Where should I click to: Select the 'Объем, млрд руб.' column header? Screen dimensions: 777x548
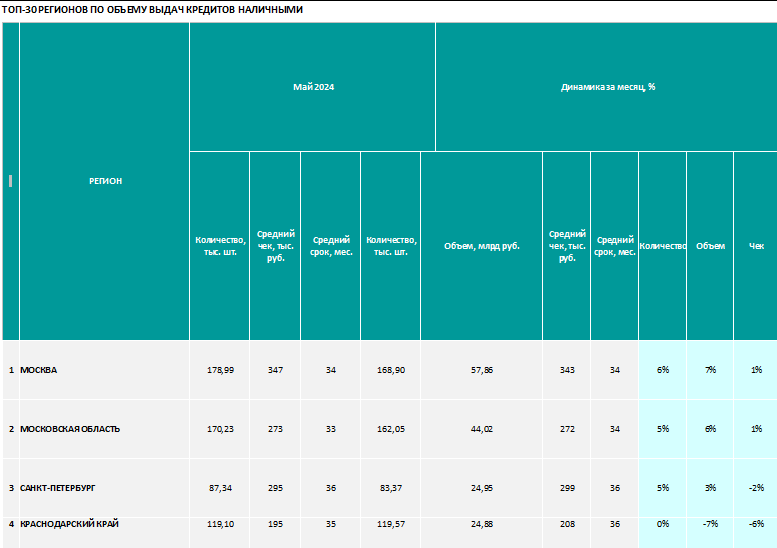click(x=482, y=246)
